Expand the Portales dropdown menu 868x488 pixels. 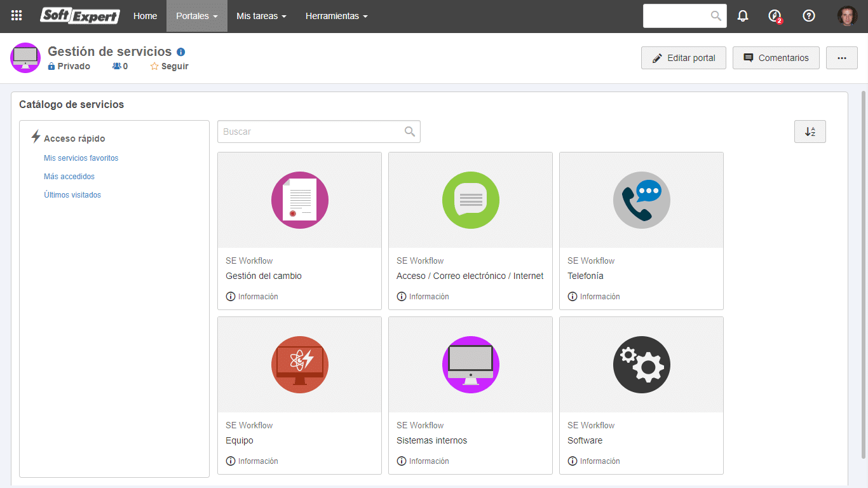(197, 16)
